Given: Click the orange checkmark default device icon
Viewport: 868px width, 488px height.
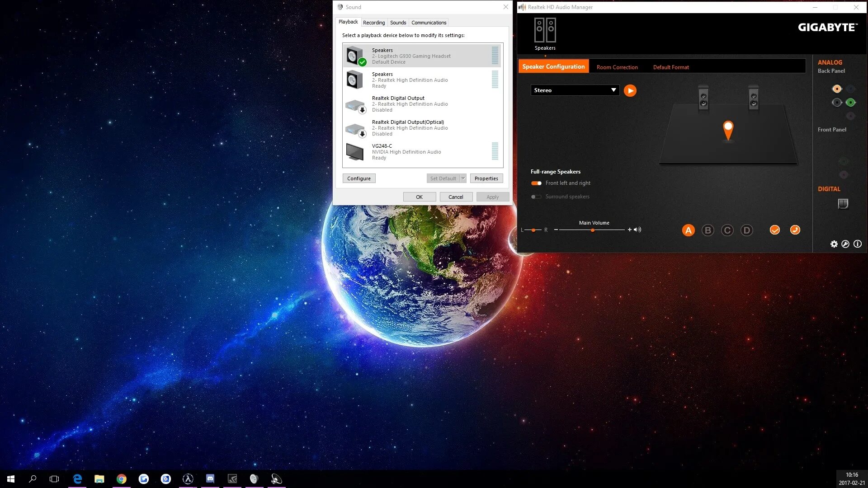Looking at the screenshot, I should (775, 230).
